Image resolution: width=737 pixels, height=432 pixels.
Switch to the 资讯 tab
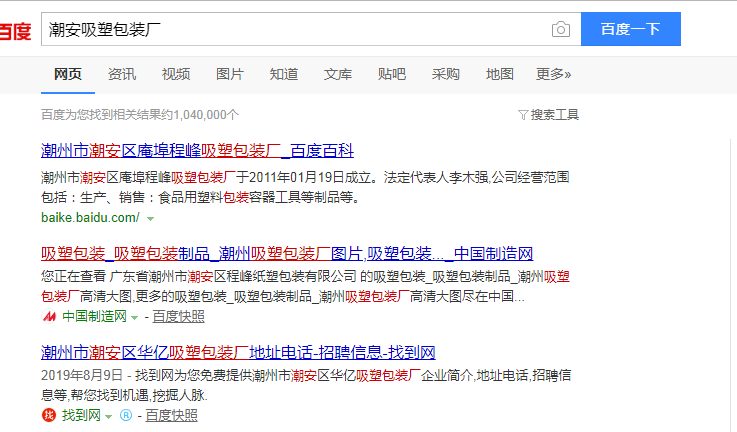pos(122,74)
